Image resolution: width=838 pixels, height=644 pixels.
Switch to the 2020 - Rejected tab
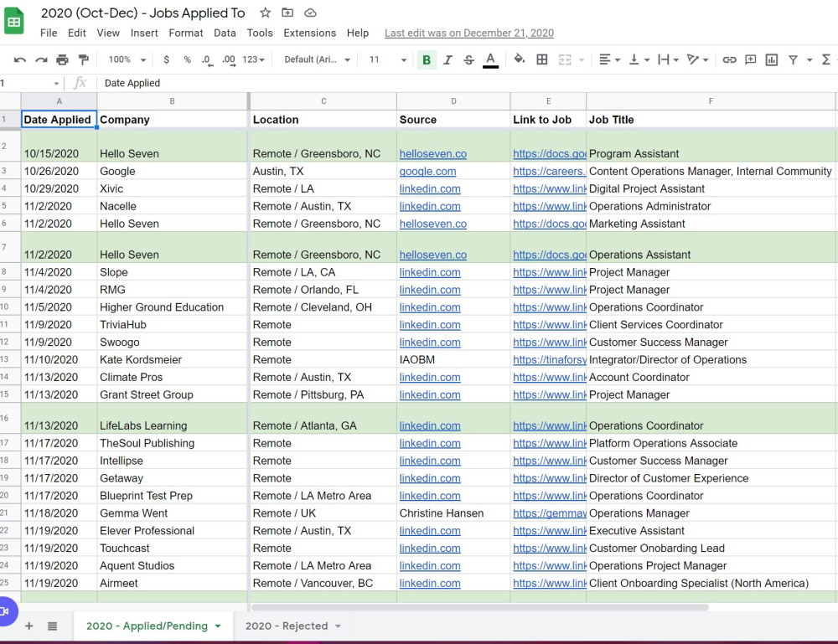click(287, 626)
